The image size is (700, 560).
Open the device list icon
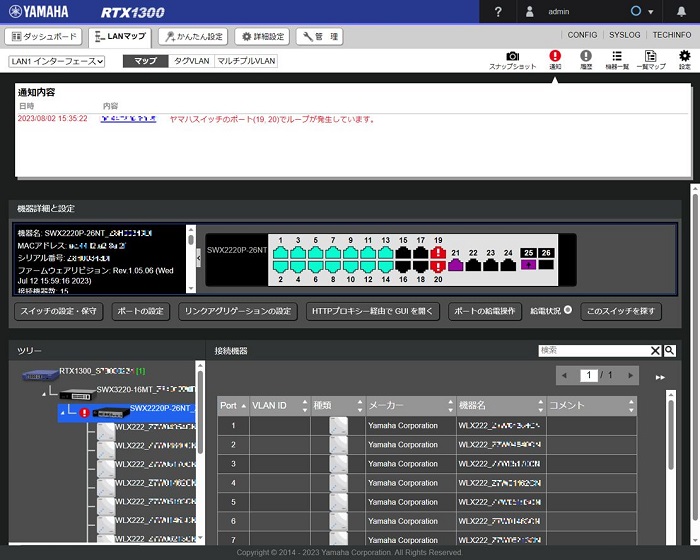click(617, 56)
